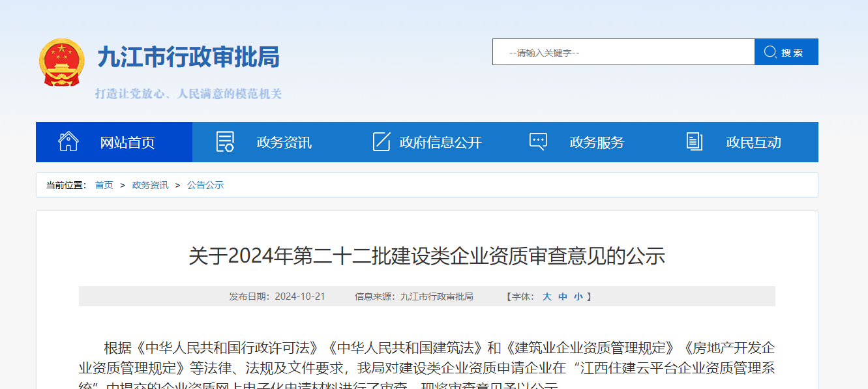Select the document icon beside 政民互动
This screenshot has width=868, height=389.
click(693, 141)
